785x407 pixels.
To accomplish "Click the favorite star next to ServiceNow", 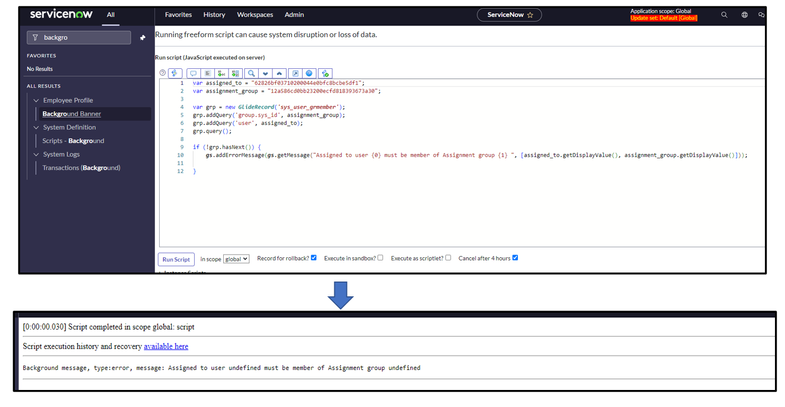I will coord(530,15).
